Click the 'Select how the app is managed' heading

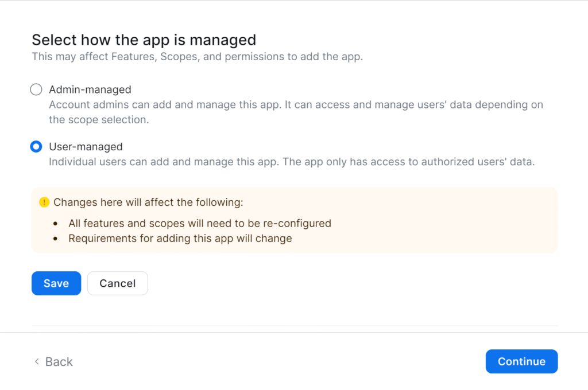click(x=144, y=40)
